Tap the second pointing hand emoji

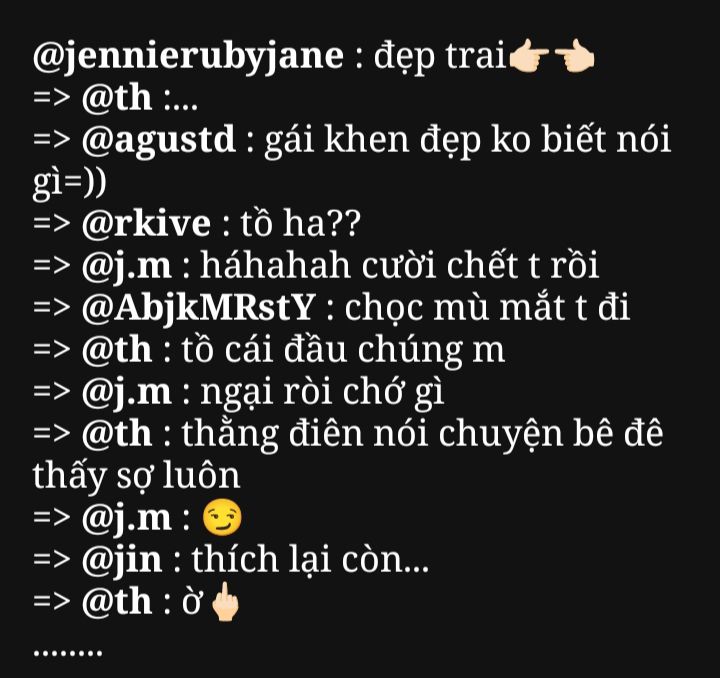(x=574, y=56)
